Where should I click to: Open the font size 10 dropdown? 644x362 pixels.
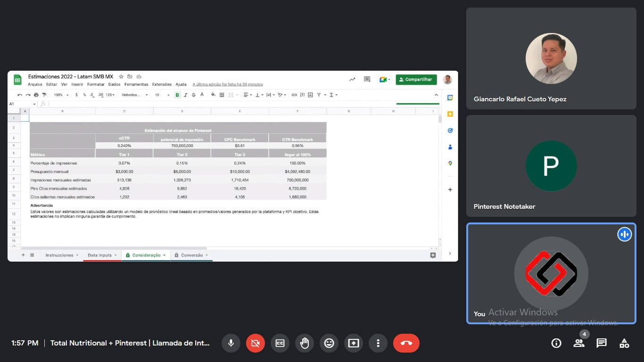click(x=162, y=95)
